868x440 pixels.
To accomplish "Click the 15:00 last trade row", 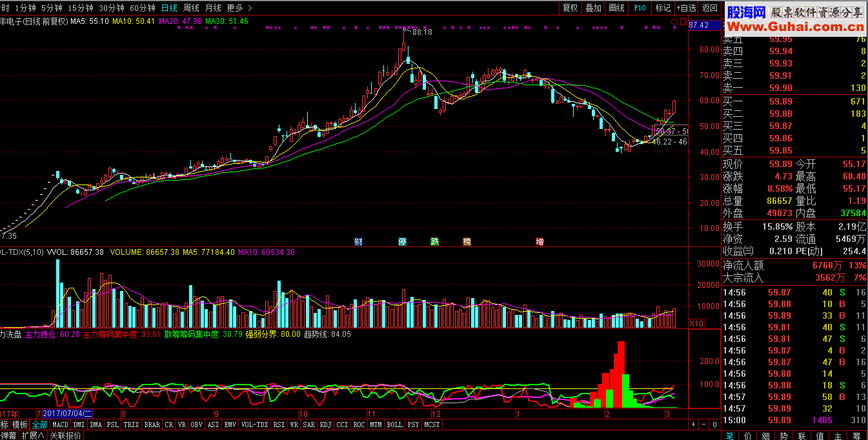I will [794, 420].
